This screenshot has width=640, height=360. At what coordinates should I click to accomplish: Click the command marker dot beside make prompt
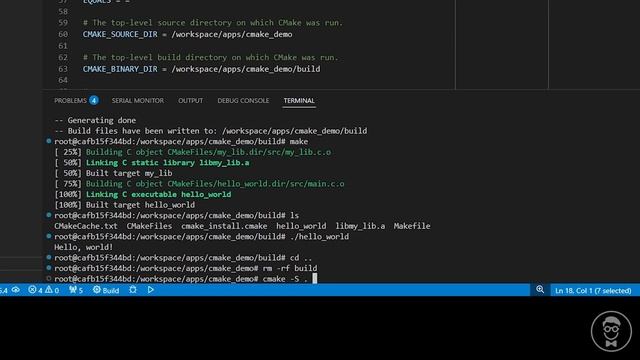pyautogui.click(x=49, y=141)
